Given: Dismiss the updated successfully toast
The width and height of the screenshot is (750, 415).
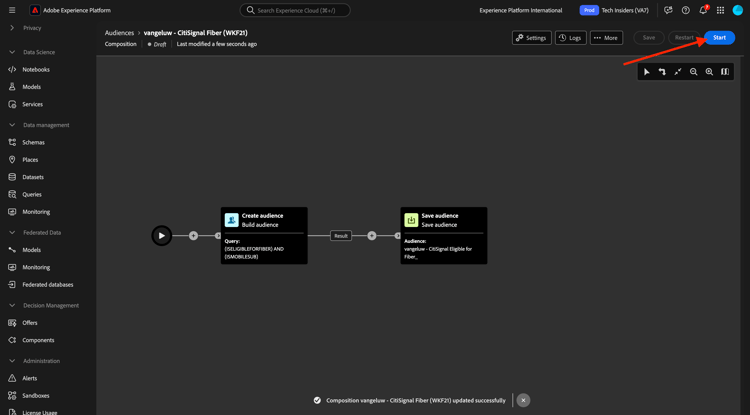Looking at the screenshot, I should click(523, 400).
